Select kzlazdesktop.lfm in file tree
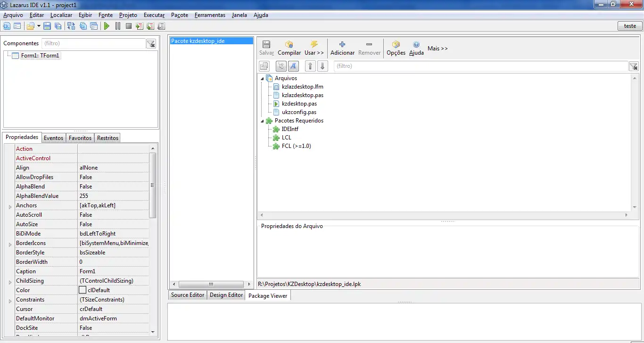 tap(302, 87)
